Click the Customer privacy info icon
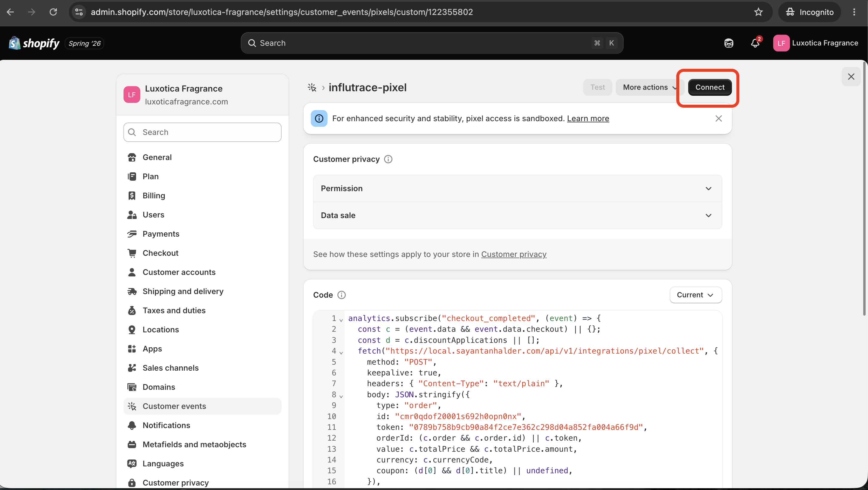The width and height of the screenshot is (868, 490). (388, 159)
